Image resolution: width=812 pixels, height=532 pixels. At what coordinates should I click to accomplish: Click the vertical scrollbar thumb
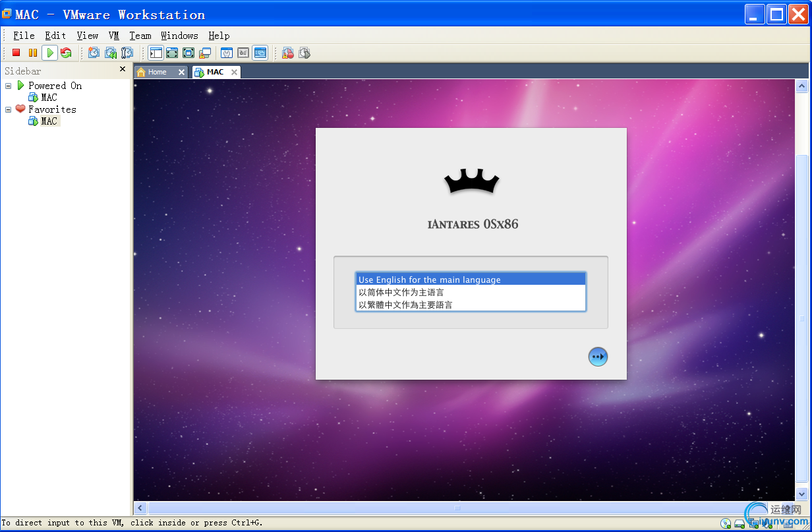pyautogui.click(x=802, y=319)
